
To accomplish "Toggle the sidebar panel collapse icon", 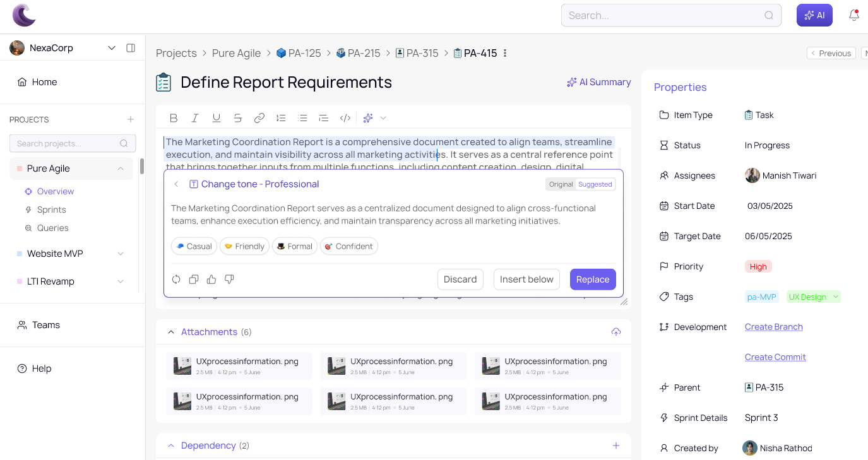I will click(131, 48).
